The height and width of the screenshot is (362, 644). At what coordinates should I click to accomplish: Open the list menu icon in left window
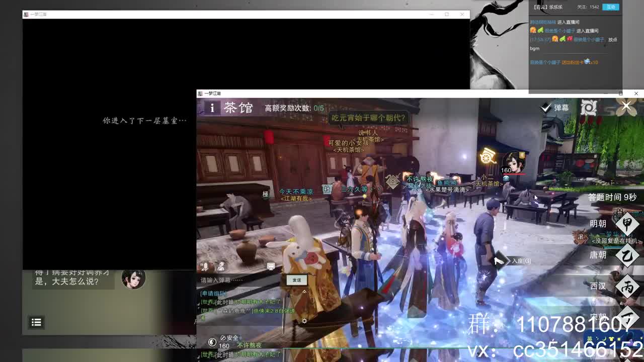click(36, 322)
